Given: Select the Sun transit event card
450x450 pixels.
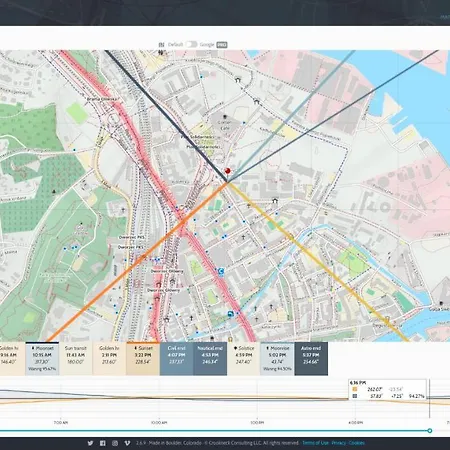Looking at the screenshot, I should (76, 358).
